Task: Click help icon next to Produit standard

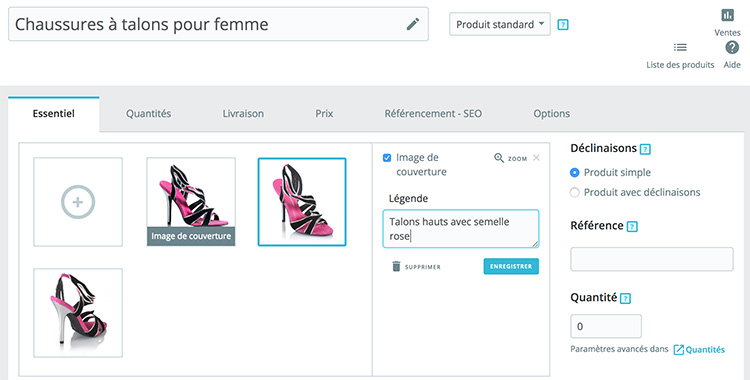Action: click(563, 24)
